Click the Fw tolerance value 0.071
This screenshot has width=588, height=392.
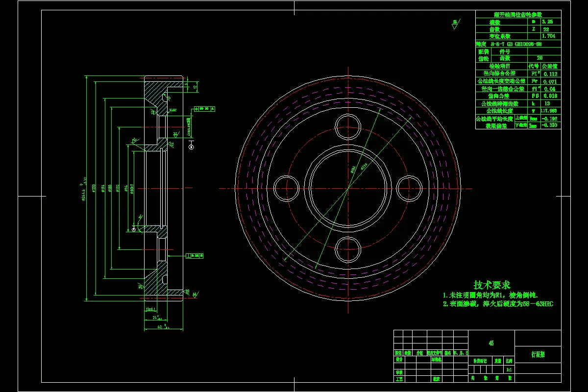click(550, 81)
